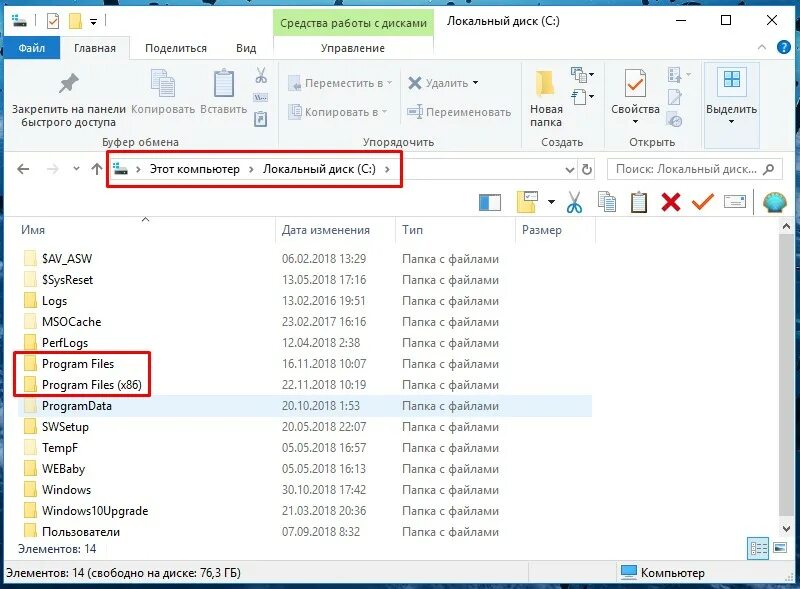The image size is (800, 589).
Task: Click the copy path icon in the ribbon
Action: point(260,97)
